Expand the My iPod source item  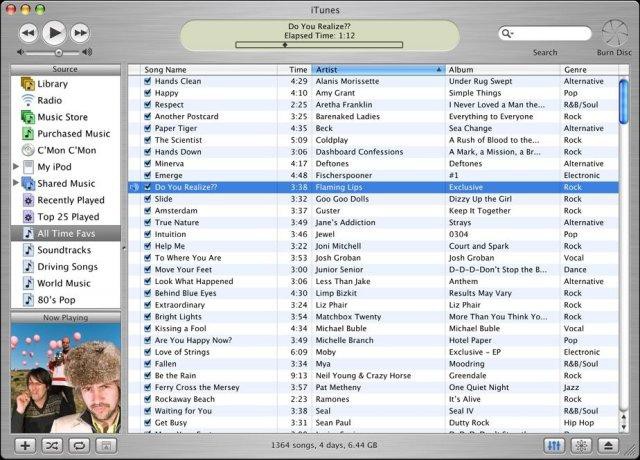pyautogui.click(x=15, y=166)
